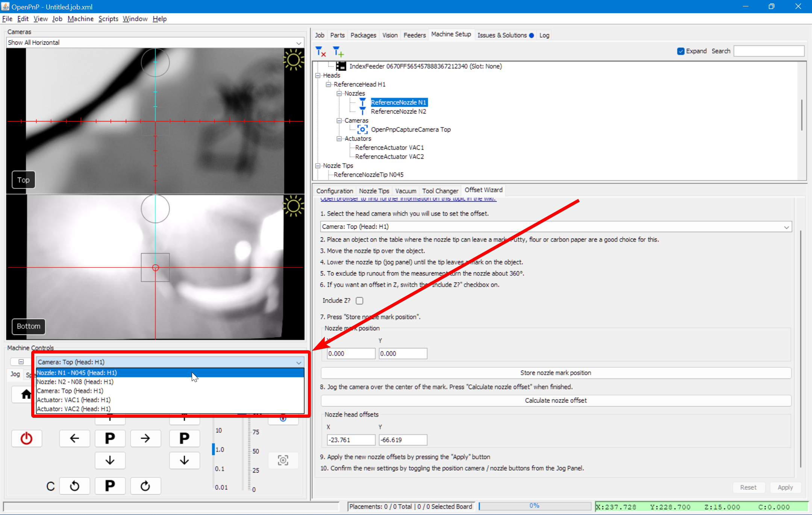Click the camera capture icon near jog sliders
Viewport: 812px width, 515px height.
tap(283, 460)
